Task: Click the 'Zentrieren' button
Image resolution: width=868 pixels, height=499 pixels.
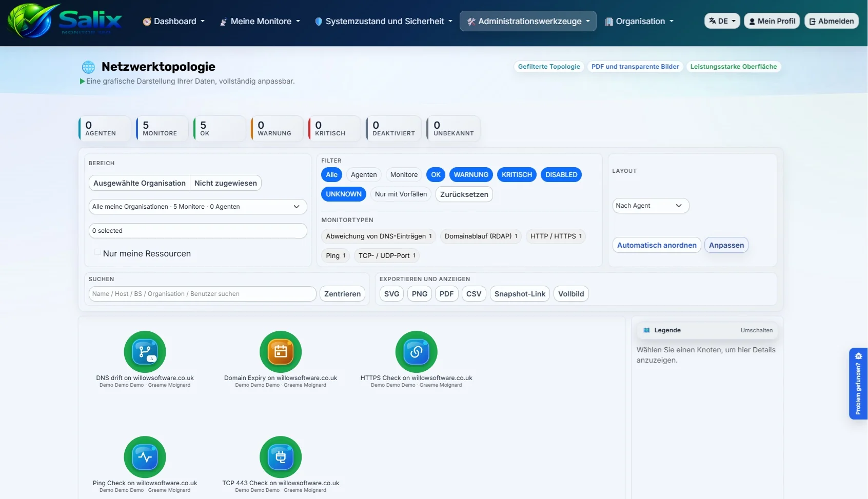Action: 343,294
